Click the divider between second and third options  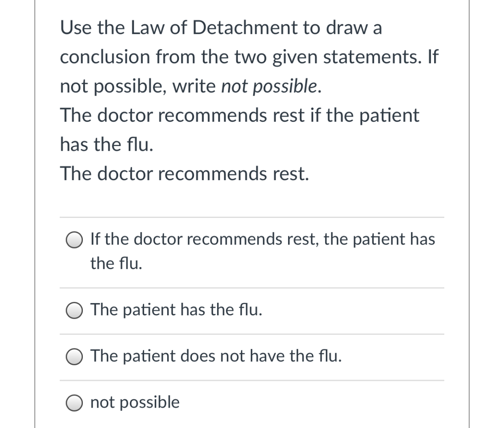click(x=251, y=334)
